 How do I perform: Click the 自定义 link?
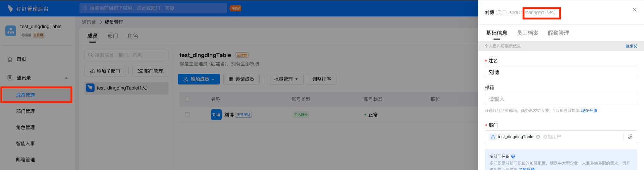click(x=631, y=46)
